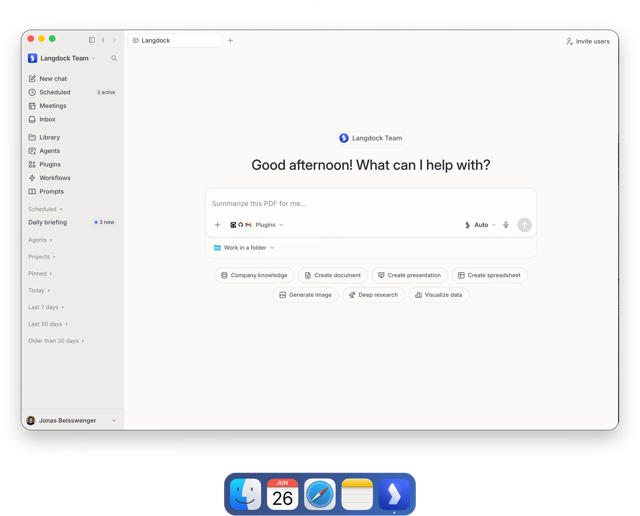Open the Auto model selector
The image size is (640, 516).
(480, 225)
